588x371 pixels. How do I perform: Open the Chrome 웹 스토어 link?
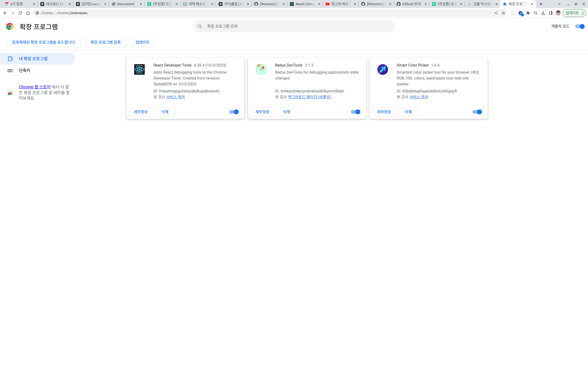click(35, 87)
